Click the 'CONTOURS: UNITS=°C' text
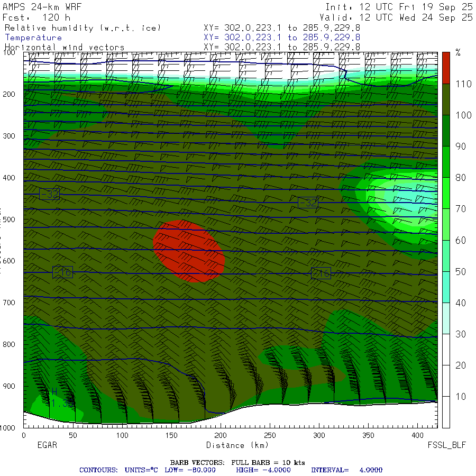The width and height of the screenshot is (476, 476). [x=118, y=470]
